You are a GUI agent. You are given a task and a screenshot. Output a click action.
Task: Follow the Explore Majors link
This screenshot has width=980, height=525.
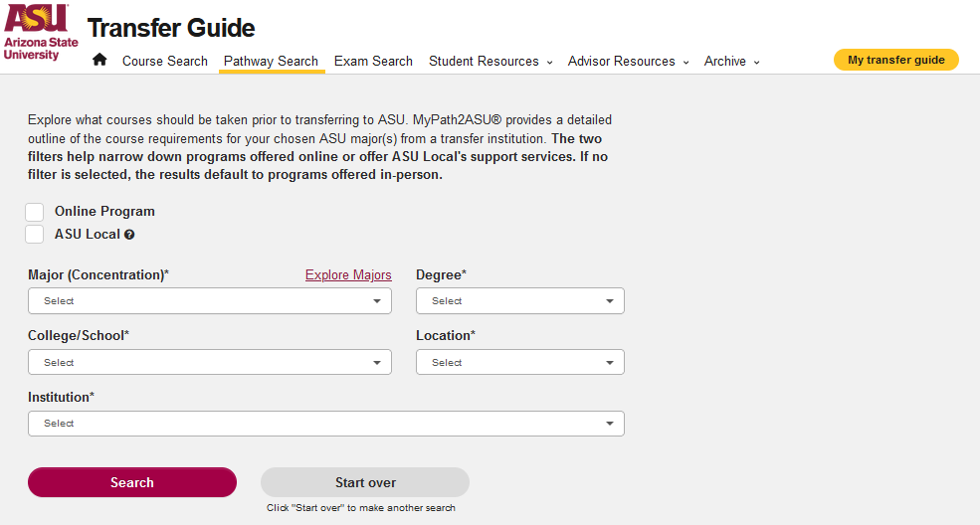click(x=348, y=274)
